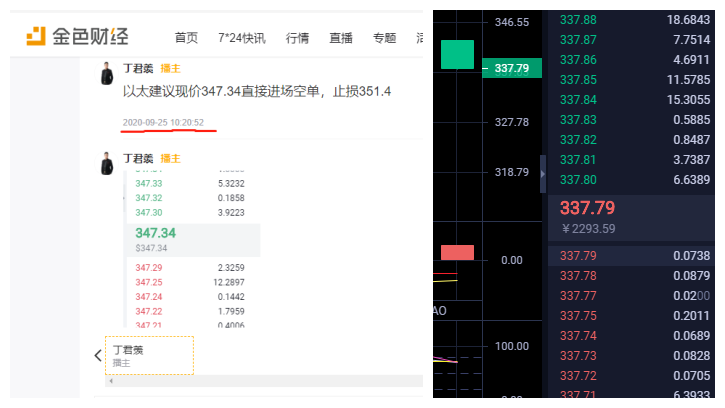The width and height of the screenshot is (725, 408).
Task: Select the 337.72 bid order row
Action: click(632, 376)
